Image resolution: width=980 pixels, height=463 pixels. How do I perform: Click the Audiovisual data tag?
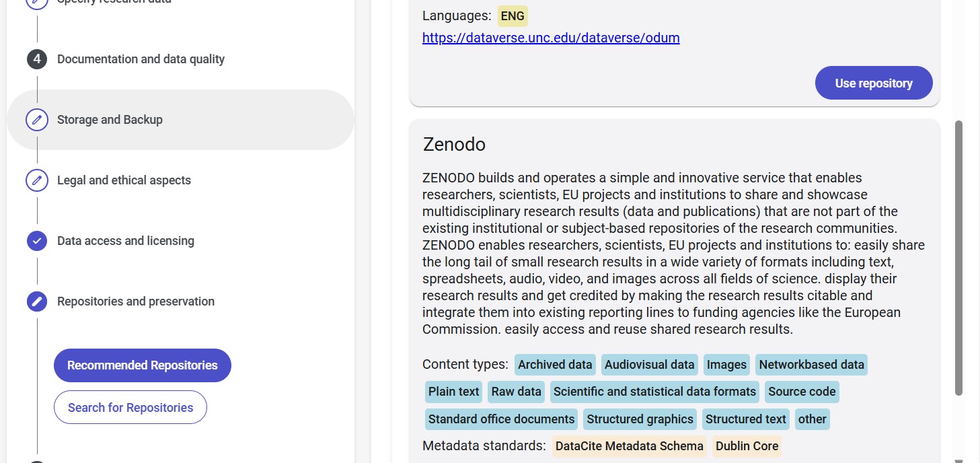tap(650, 365)
